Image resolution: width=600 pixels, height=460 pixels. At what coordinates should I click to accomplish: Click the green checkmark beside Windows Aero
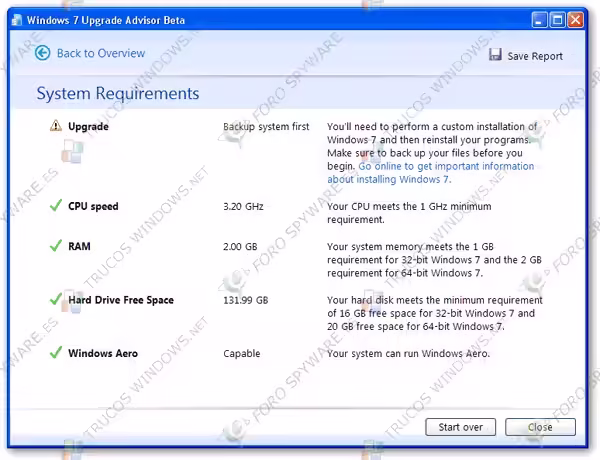pyautogui.click(x=56, y=352)
